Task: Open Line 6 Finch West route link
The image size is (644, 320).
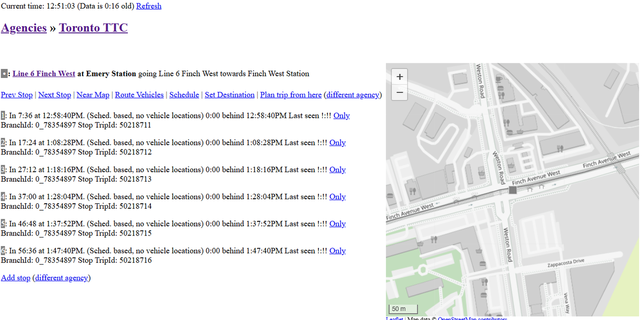Action: click(44, 74)
